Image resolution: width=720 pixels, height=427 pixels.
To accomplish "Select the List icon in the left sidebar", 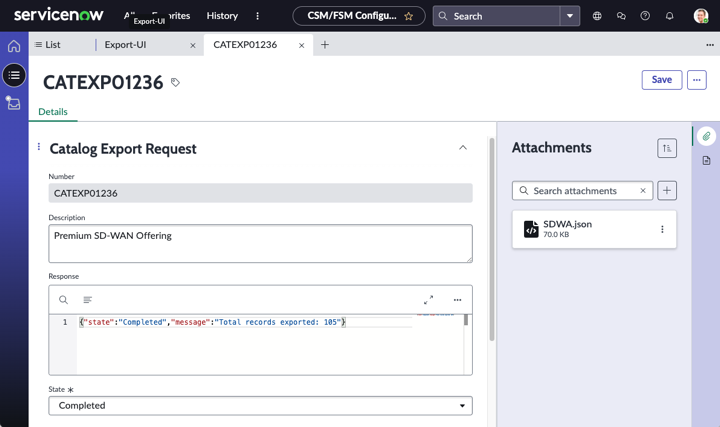I will click(x=14, y=75).
